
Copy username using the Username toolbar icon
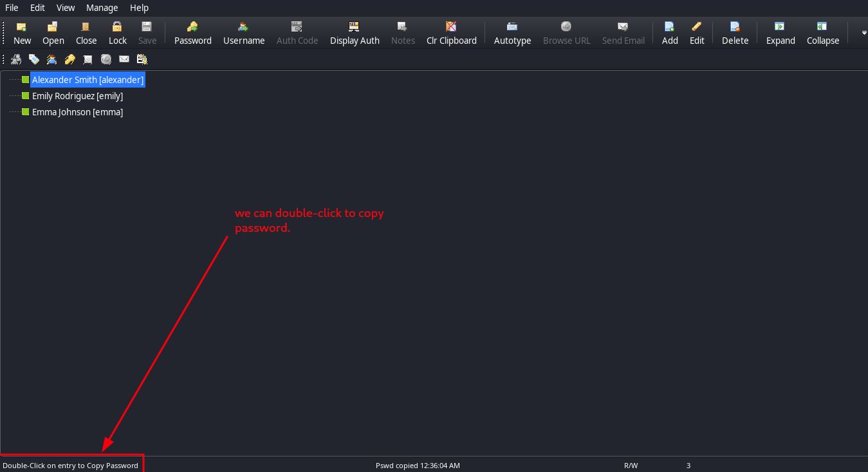244,32
